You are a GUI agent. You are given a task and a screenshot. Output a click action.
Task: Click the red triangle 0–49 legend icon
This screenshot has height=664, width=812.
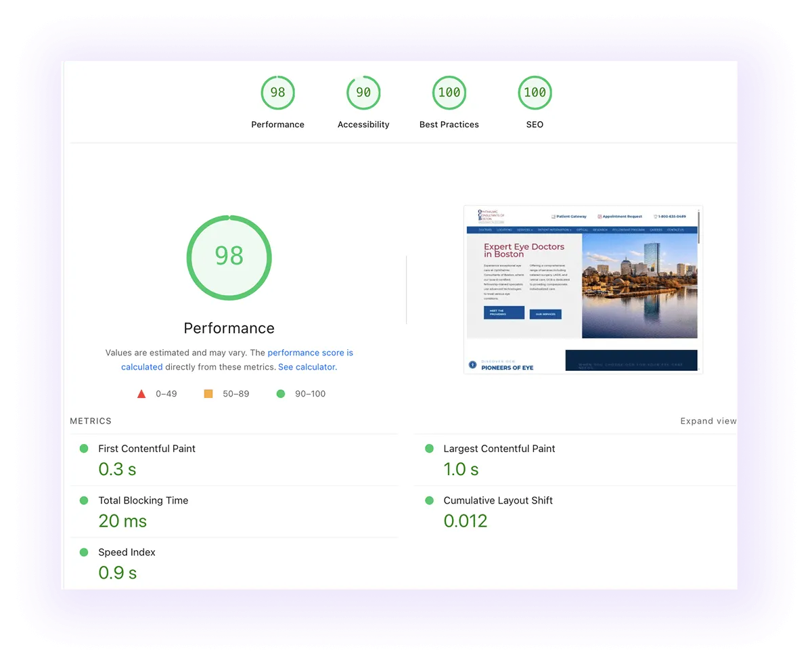[x=141, y=393]
